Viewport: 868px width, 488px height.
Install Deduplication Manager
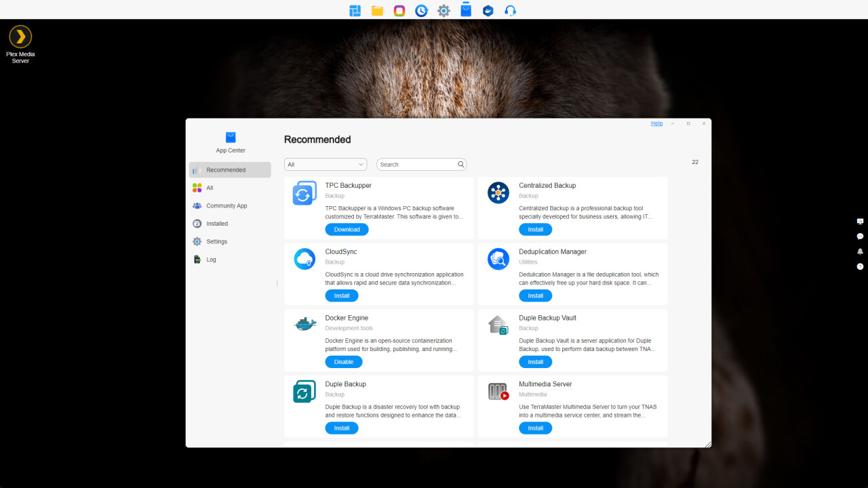coord(536,296)
